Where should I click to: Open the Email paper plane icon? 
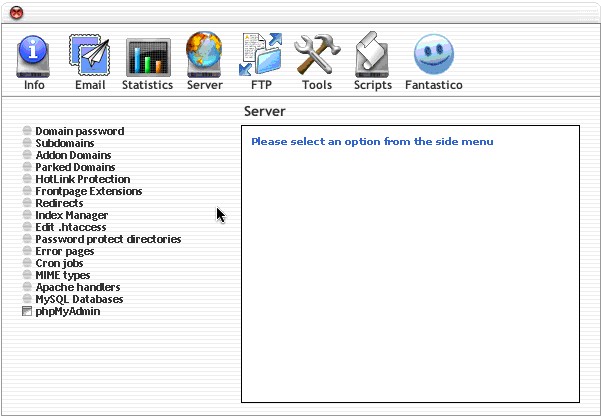[x=90, y=56]
